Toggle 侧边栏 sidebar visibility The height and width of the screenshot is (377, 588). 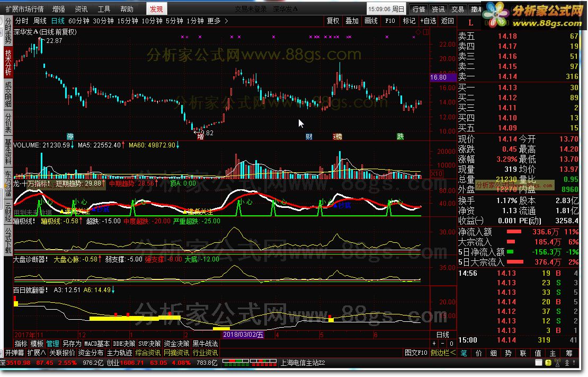click(443, 353)
